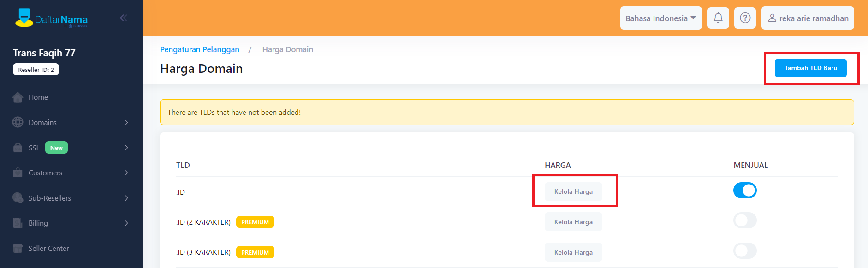Click the Reseller ID: 2 badge

coord(36,70)
